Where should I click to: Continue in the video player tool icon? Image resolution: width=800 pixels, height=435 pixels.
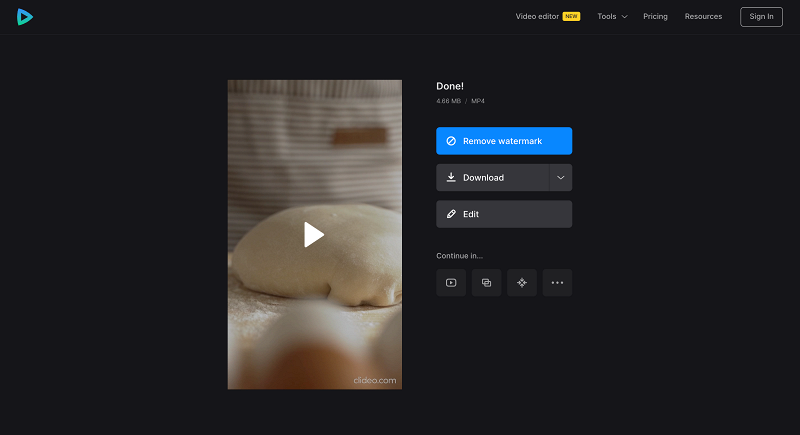point(451,283)
